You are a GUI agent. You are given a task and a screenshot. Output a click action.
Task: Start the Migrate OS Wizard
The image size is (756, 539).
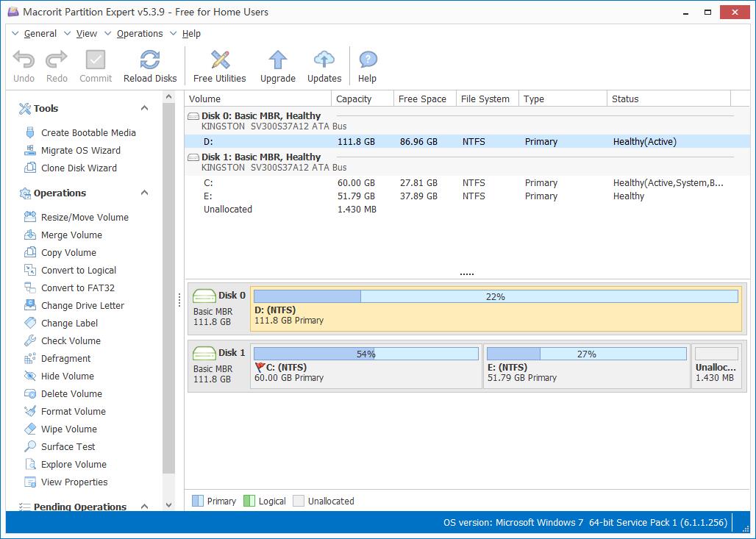coord(80,150)
